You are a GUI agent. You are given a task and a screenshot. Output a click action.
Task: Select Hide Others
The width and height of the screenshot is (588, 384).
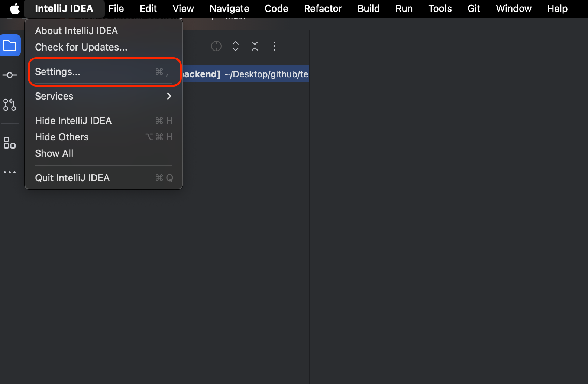104,137
